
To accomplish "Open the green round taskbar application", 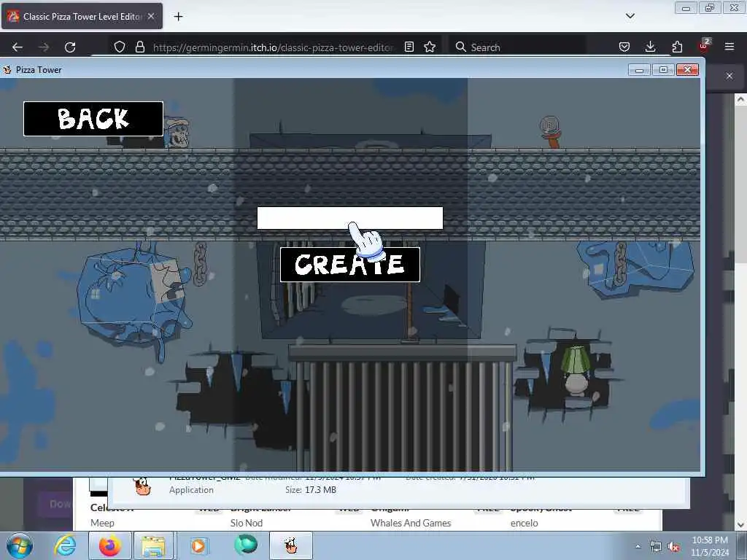I will point(246,545).
